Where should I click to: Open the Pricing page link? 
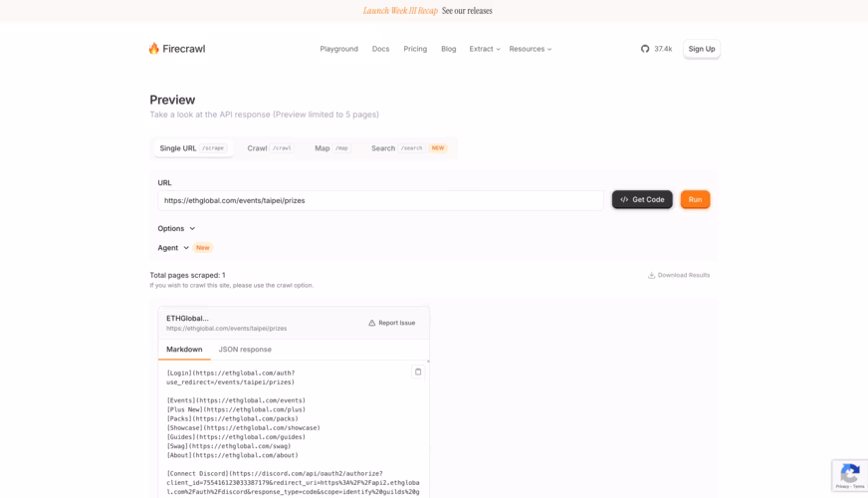tap(415, 49)
